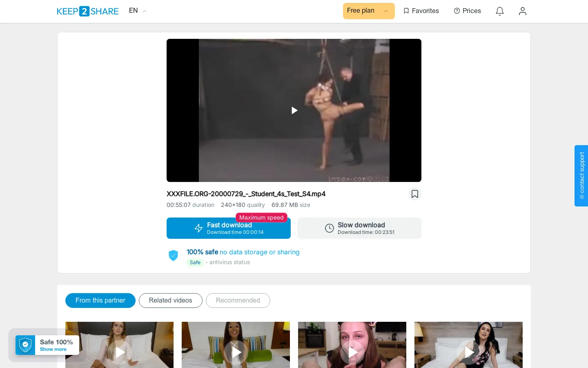This screenshot has width=588, height=368.
Task: Click the file name XXXFILE.ORG-20000729 title
Action: (x=246, y=194)
